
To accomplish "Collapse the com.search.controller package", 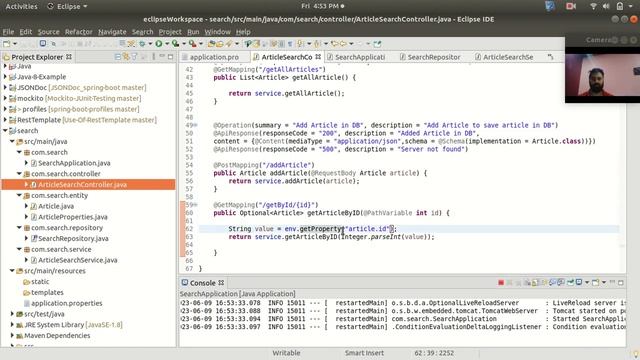I will [x=19, y=174].
